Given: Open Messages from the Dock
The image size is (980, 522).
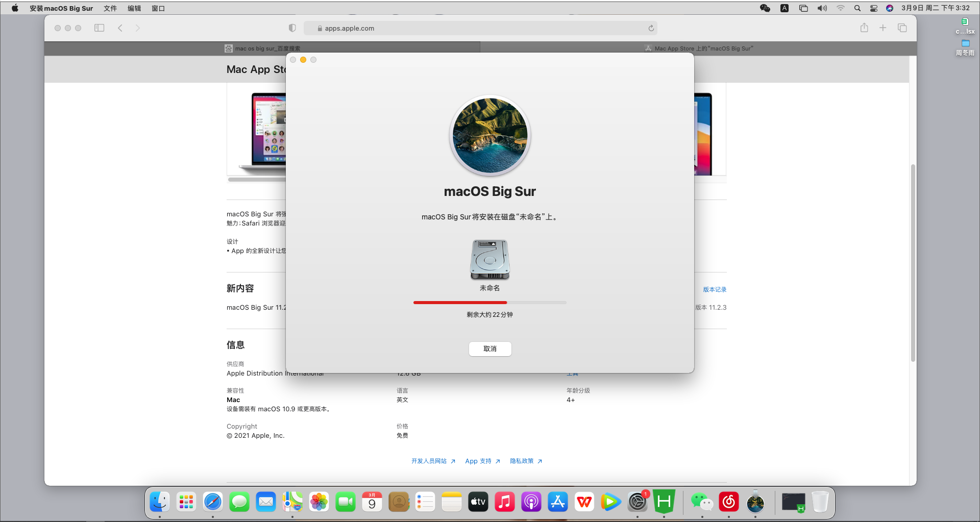Looking at the screenshot, I should coord(239,502).
